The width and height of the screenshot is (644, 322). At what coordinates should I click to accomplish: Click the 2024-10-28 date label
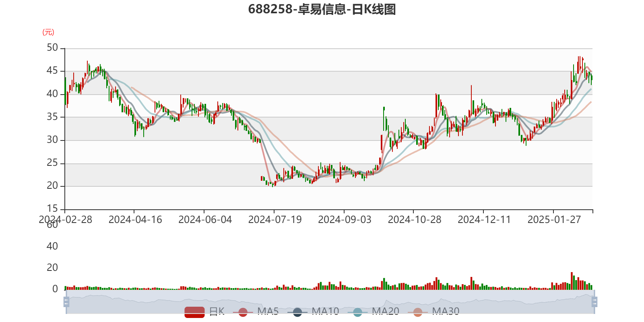(x=415, y=220)
